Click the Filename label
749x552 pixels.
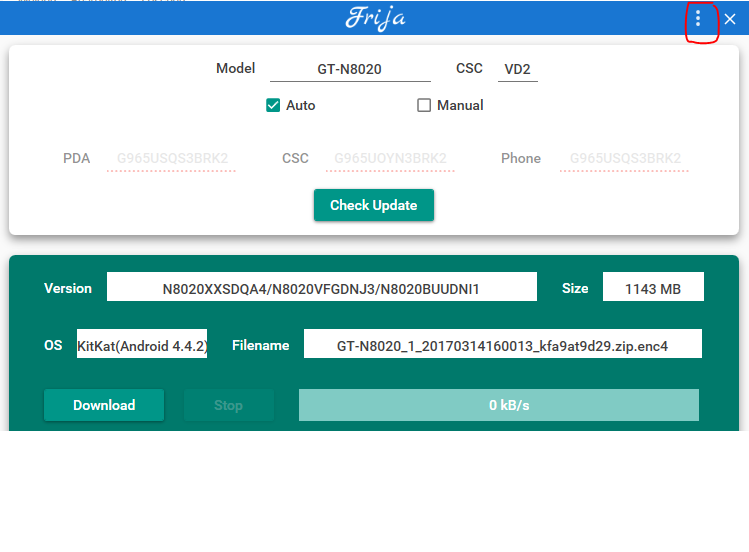(260, 345)
